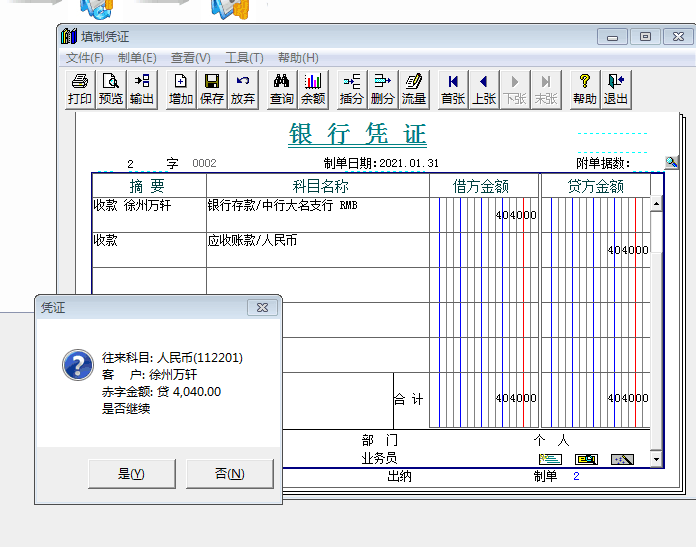Click voucher table scrollbar down arrow

click(x=656, y=460)
